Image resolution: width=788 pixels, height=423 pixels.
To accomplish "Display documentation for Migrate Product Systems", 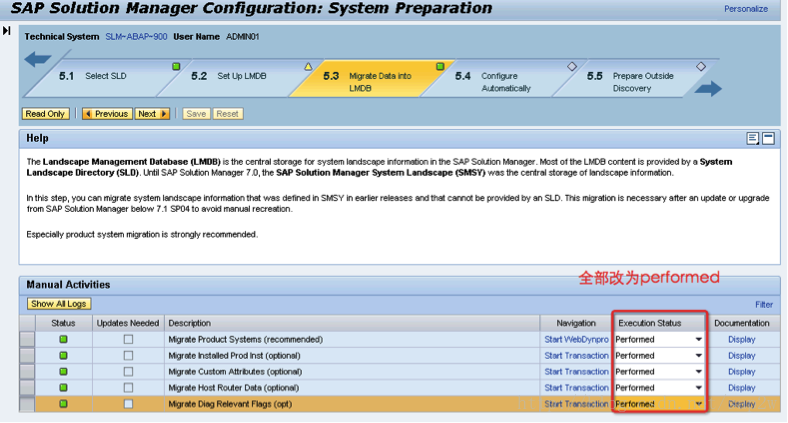I will point(742,340).
